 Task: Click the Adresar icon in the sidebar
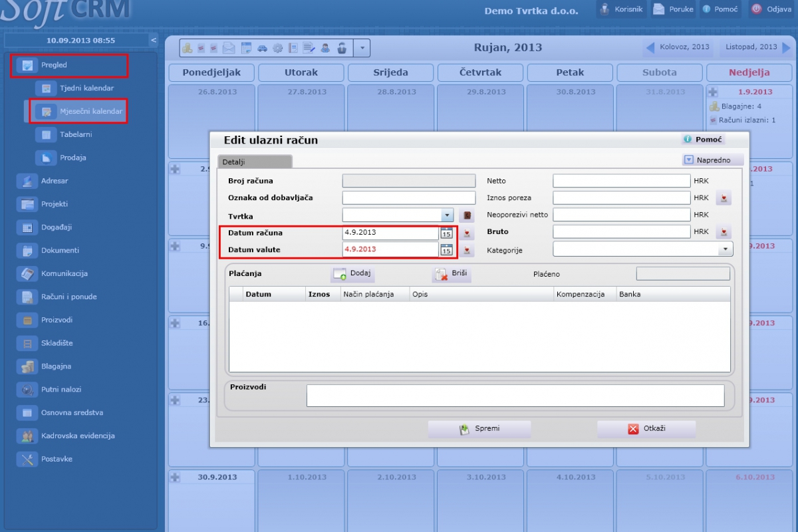tap(27, 181)
